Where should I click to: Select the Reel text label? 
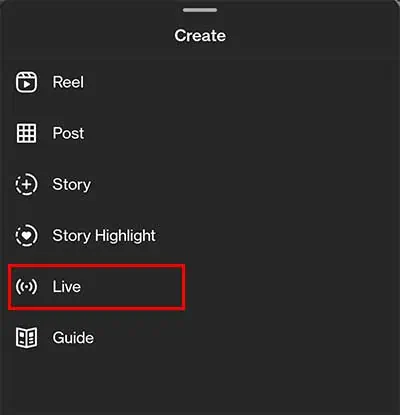pos(68,82)
